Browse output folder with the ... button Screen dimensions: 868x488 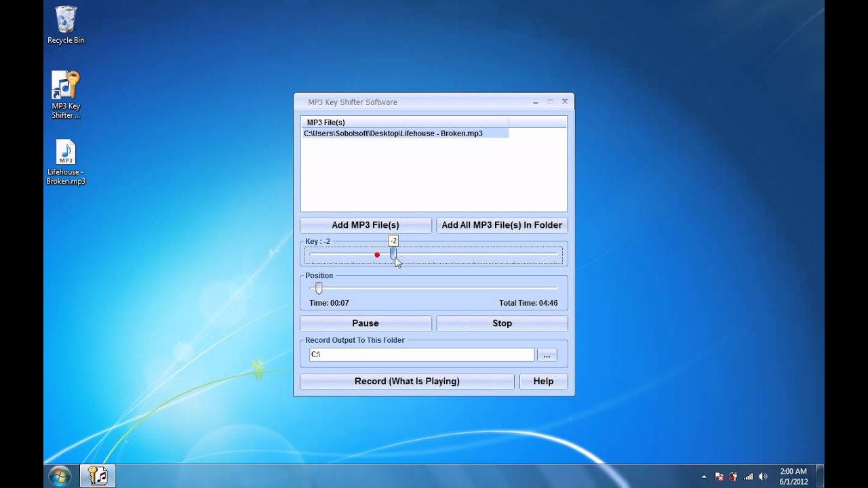(x=547, y=355)
